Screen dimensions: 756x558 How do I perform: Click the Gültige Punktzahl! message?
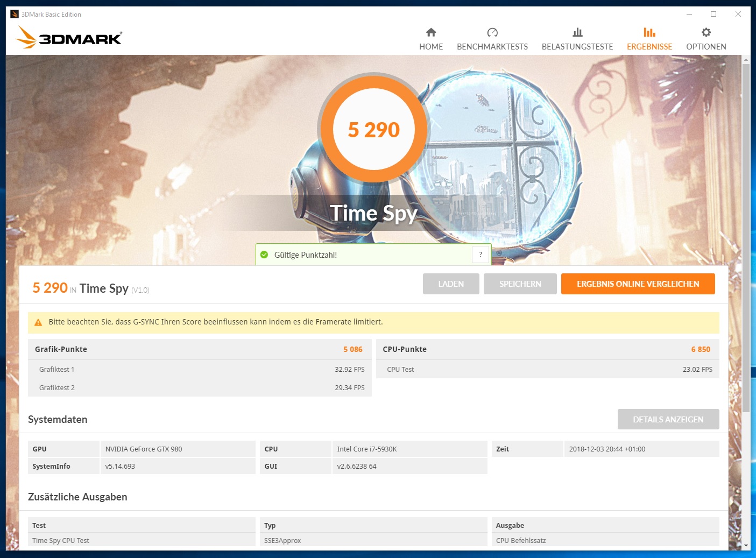tap(306, 255)
